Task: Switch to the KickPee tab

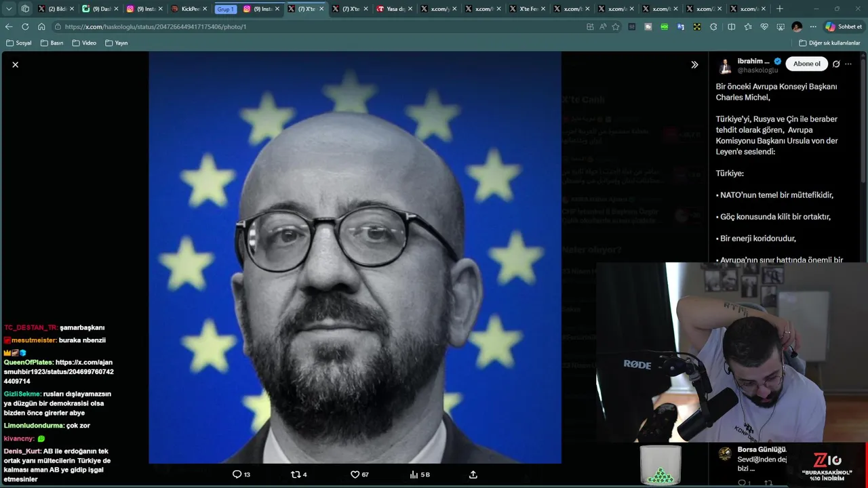Action: pyautogui.click(x=189, y=9)
